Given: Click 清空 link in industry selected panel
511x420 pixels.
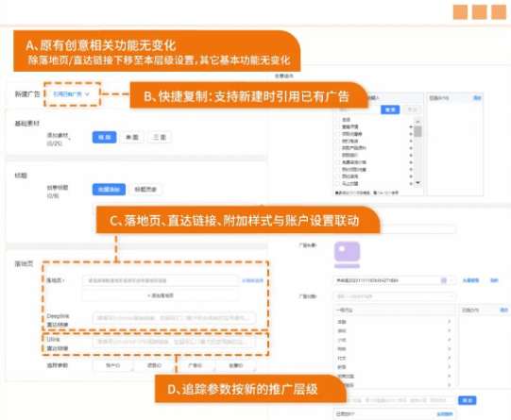Looking at the screenshot, I should pyautogui.click(x=503, y=310).
